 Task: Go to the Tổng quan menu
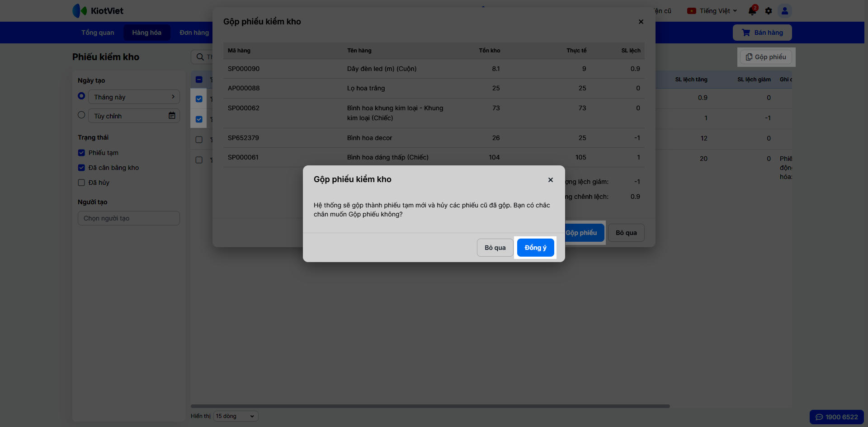coord(98,33)
